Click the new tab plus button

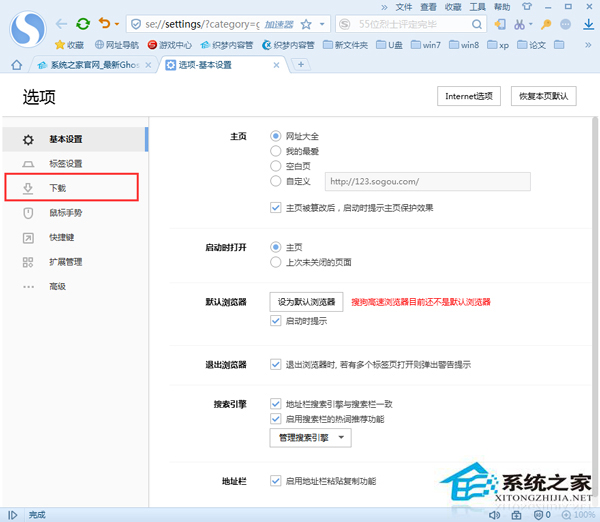[301, 65]
